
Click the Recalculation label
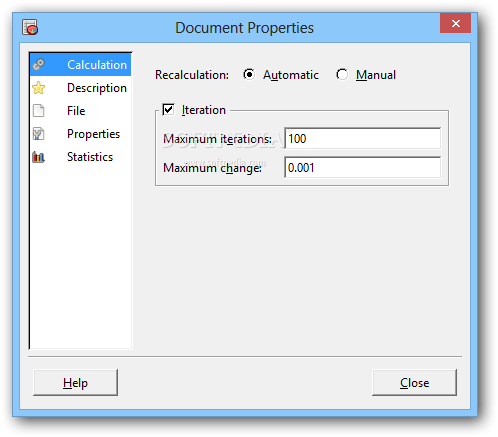tap(192, 75)
